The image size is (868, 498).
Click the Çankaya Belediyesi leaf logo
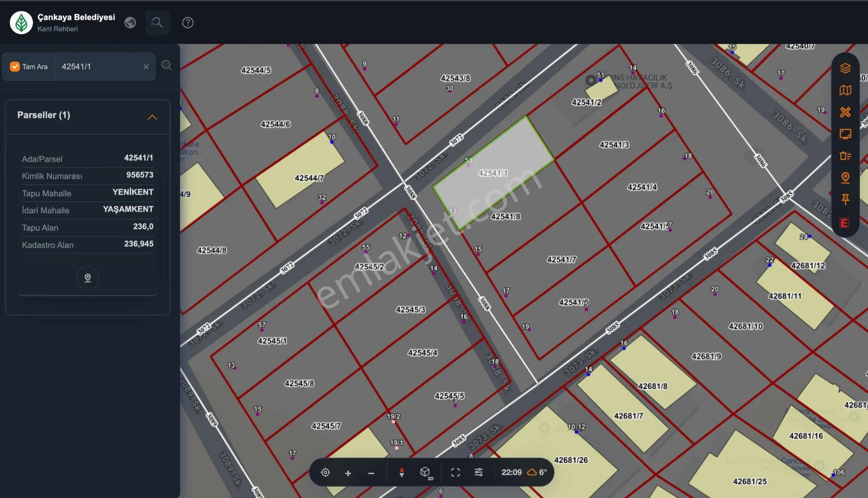pos(21,23)
